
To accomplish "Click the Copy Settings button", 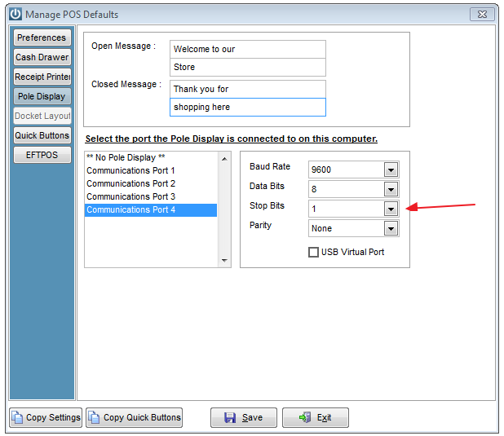I will pyautogui.click(x=46, y=418).
